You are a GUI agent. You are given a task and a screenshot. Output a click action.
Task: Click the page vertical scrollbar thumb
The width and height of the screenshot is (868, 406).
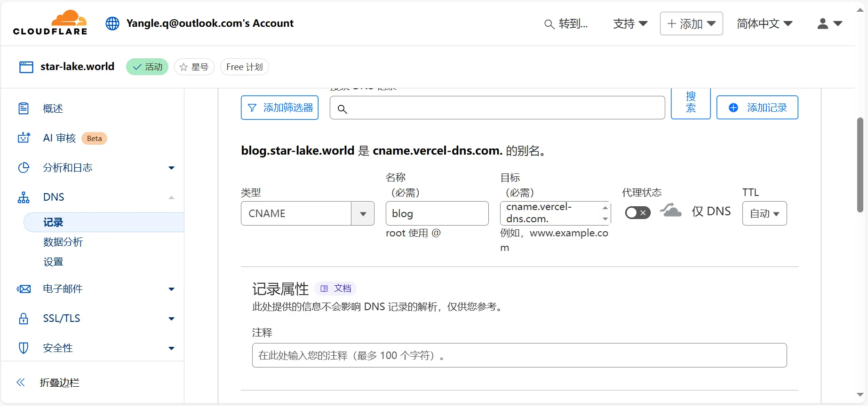[x=860, y=164]
